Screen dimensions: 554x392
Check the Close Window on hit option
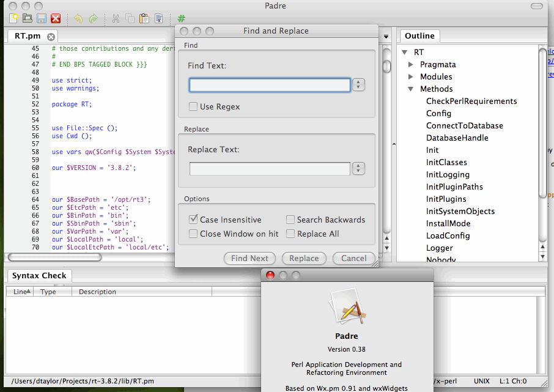[x=193, y=234]
